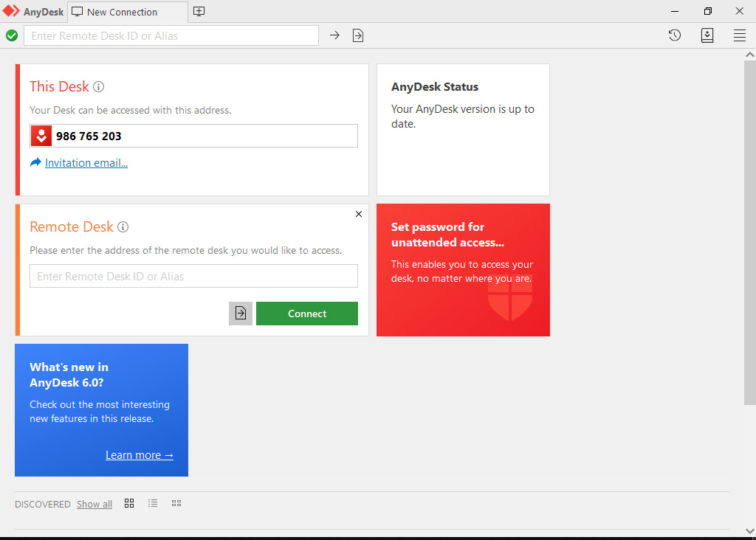Click the connect arrow beside the address bar
The height and width of the screenshot is (540, 756).
(334, 35)
